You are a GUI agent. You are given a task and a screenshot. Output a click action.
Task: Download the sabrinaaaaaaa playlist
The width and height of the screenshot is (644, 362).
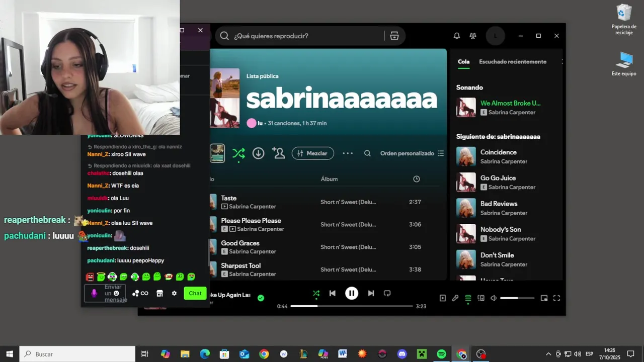point(258,153)
